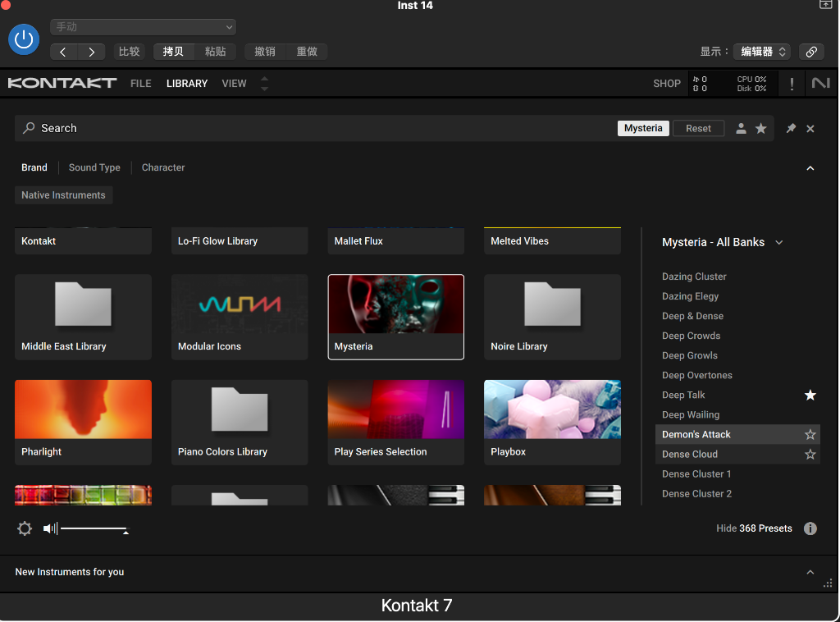Open settings with the gear icon
Image resolution: width=840 pixels, height=622 pixels.
coord(25,528)
